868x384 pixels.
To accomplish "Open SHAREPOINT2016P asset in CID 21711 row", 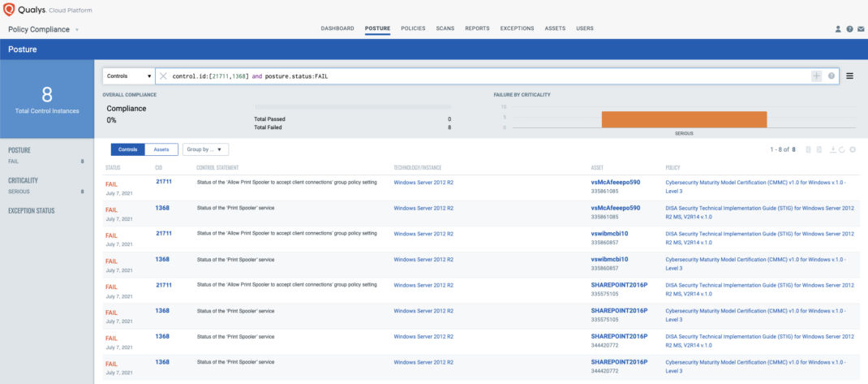I will (x=619, y=285).
